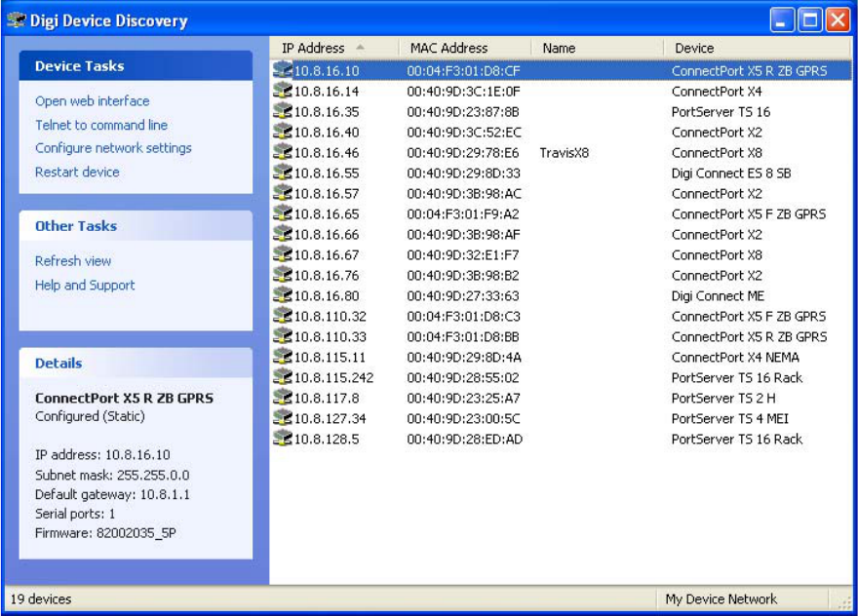This screenshot has height=616, width=858.
Task: Collapse the Details panel header
Action: click(136, 364)
